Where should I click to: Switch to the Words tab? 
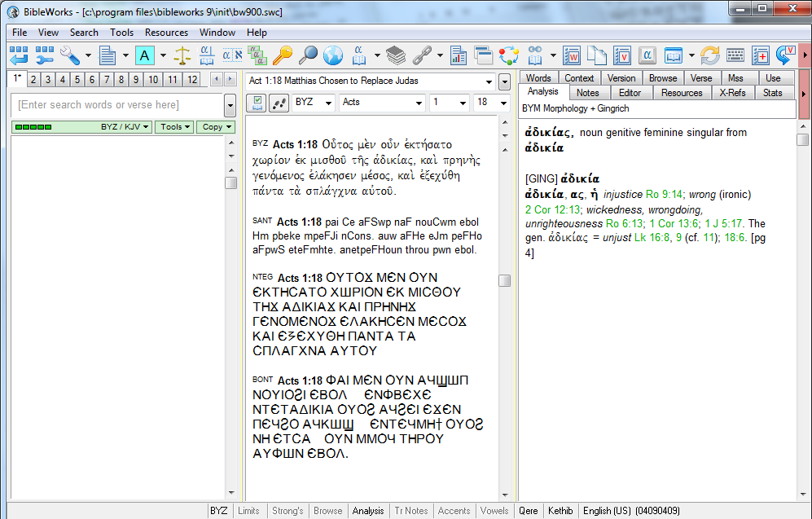(538, 77)
